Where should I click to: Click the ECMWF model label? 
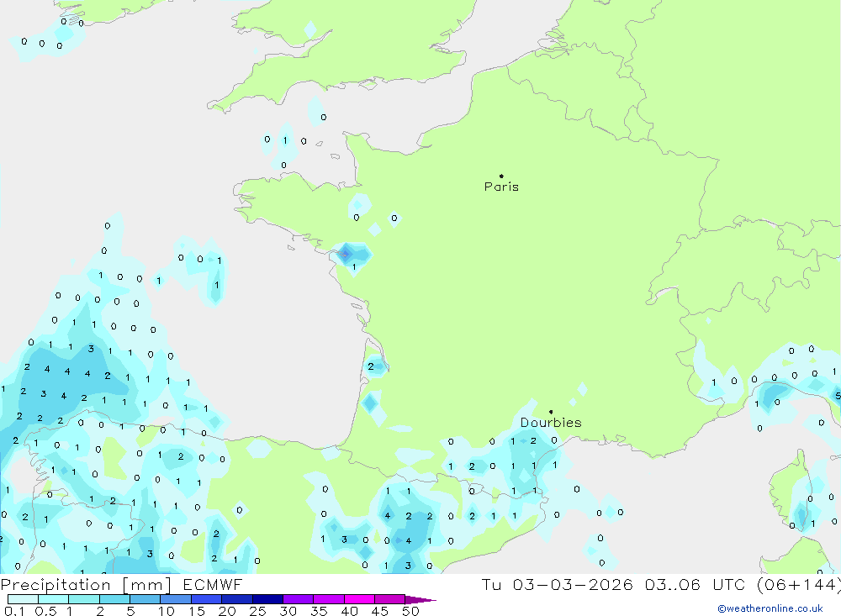[213, 584]
